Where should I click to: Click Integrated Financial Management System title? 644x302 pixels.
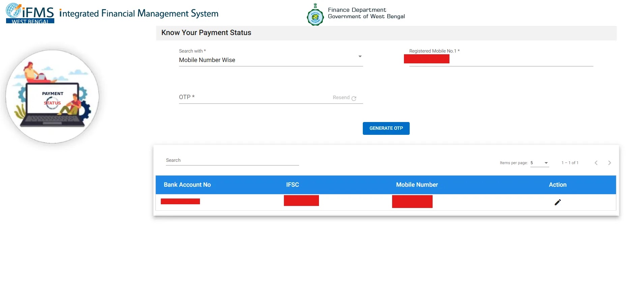[139, 13]
